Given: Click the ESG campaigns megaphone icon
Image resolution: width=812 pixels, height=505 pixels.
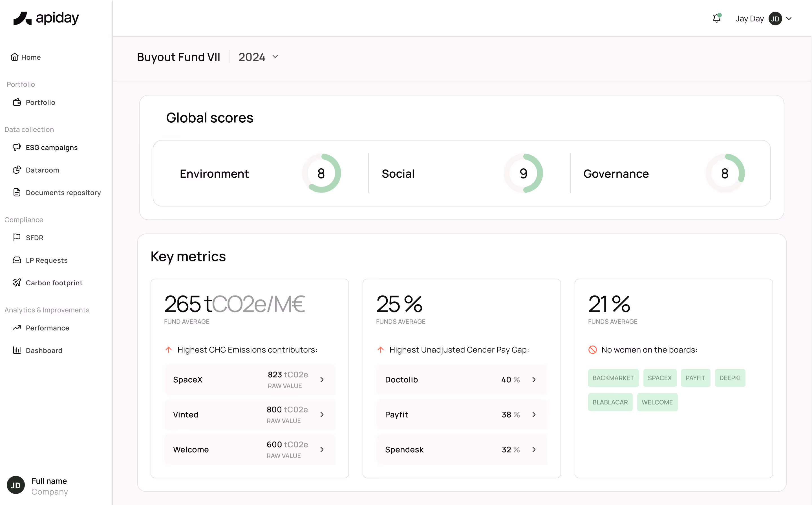Looking at the screenshot, I should click(x=17, y=147).
